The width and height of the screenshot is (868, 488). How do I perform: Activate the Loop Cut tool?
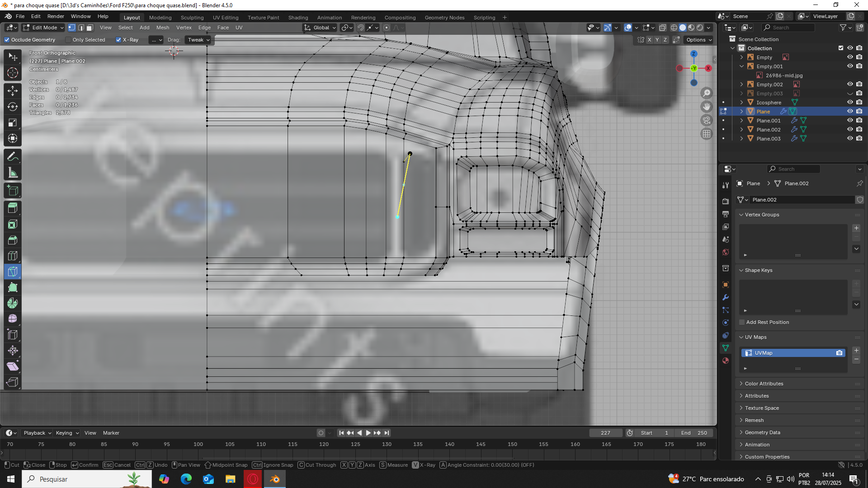pos(13,256)
